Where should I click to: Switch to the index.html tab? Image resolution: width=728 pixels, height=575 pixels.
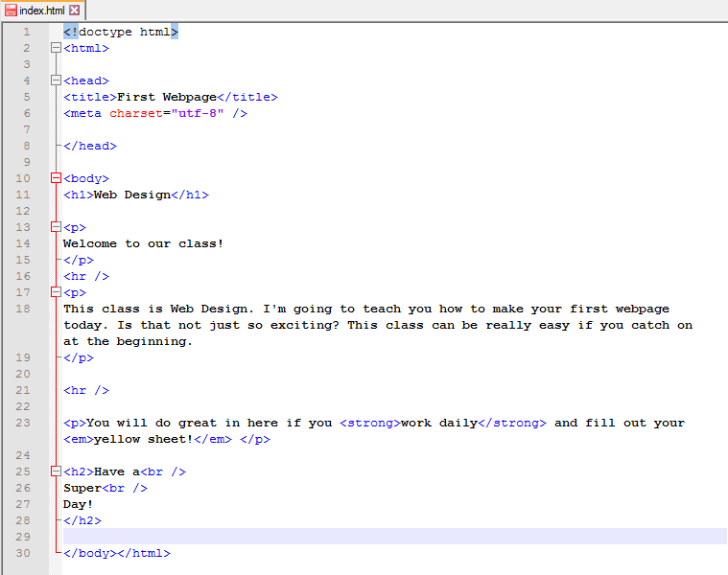click(x=42, y=11)
